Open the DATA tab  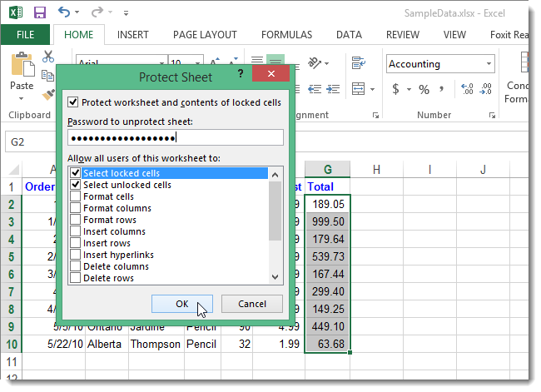[350, 35]
